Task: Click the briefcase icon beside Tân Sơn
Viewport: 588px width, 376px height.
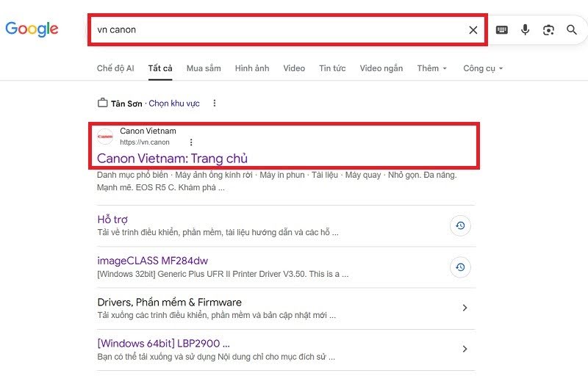Action: pos(102,103)
